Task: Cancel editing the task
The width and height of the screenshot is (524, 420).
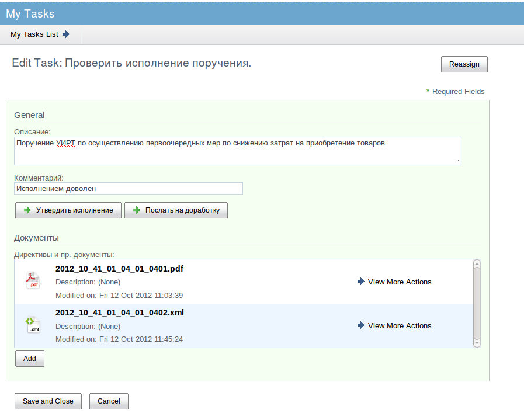Action: point(109,401)
